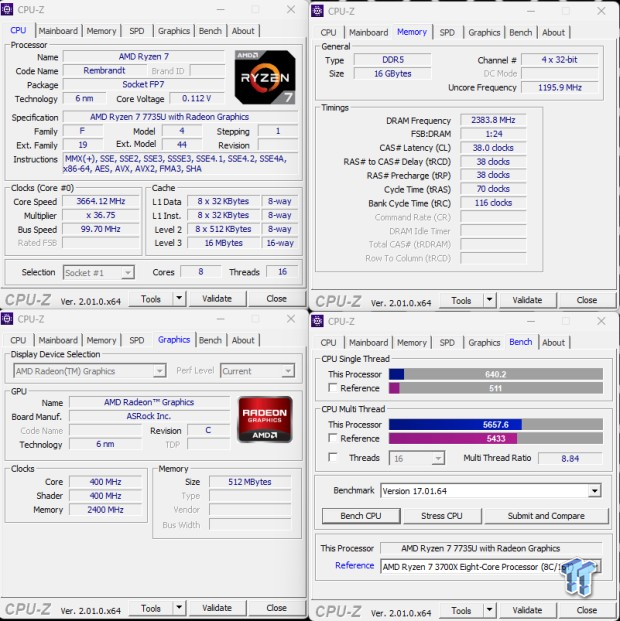Click the Radeon Graphics AMD logo
This screenshot has width=620, height=621.
pos(265,419)
